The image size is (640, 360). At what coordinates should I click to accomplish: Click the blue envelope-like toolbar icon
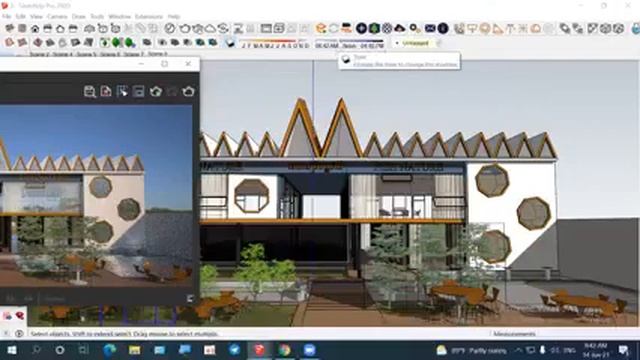(x=430, y=28)
